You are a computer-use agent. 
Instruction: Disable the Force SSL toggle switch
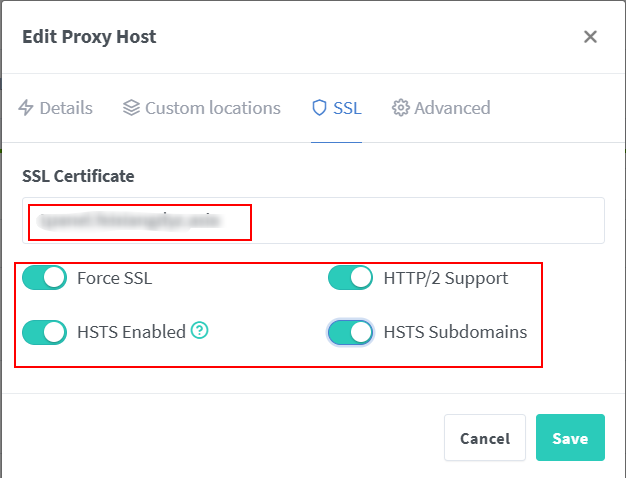[44, 278]
